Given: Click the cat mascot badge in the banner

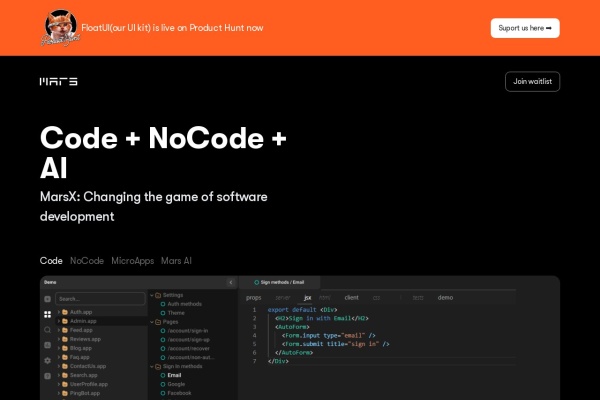Looking at the screenshot, I should click(60, 28).
